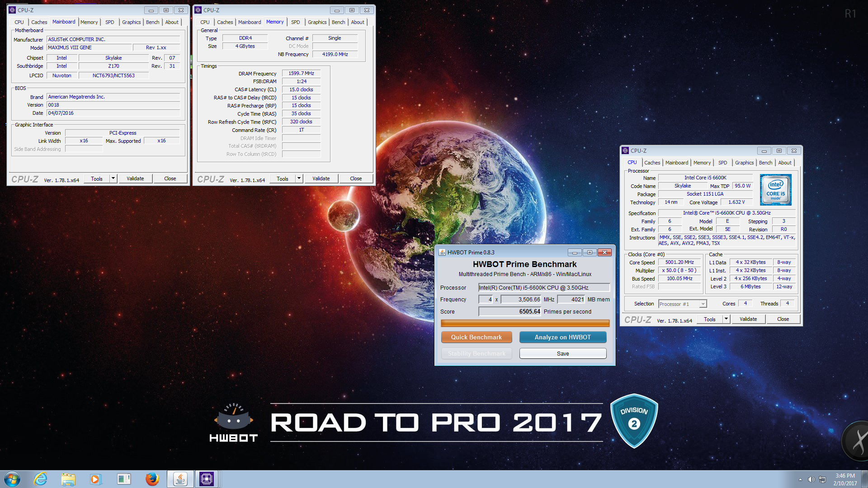Click the Score field showing 6505.64
The height and width of the screenshot is (488, 868).
[510, 311]
